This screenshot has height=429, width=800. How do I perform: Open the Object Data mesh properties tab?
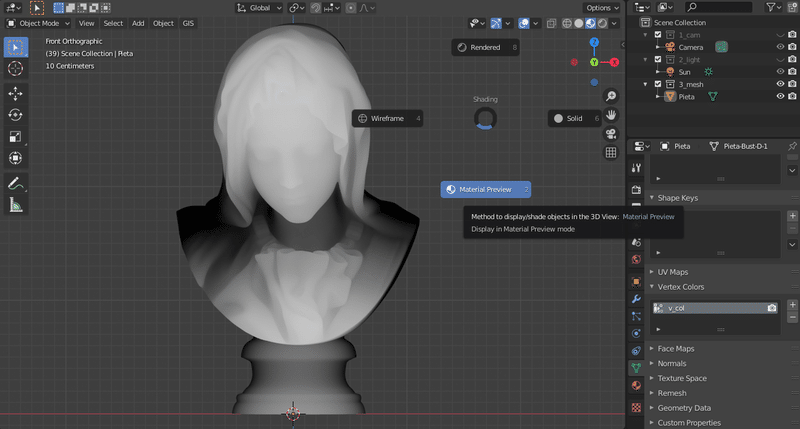pos(636,368)
